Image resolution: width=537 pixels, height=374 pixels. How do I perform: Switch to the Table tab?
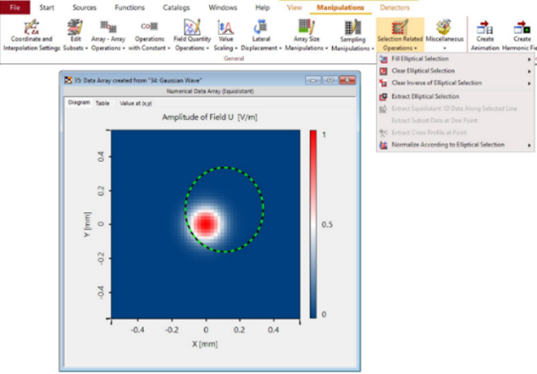point(102,103)
